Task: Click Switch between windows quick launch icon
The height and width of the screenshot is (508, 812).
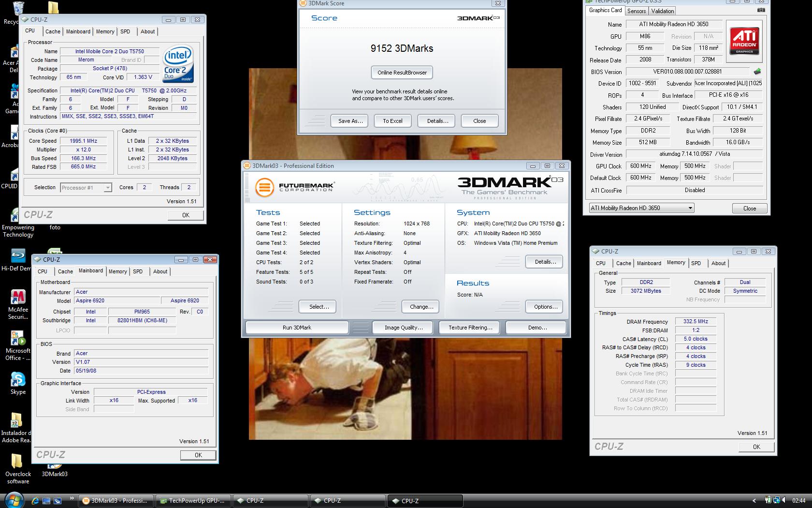Action: pos(58,501)
